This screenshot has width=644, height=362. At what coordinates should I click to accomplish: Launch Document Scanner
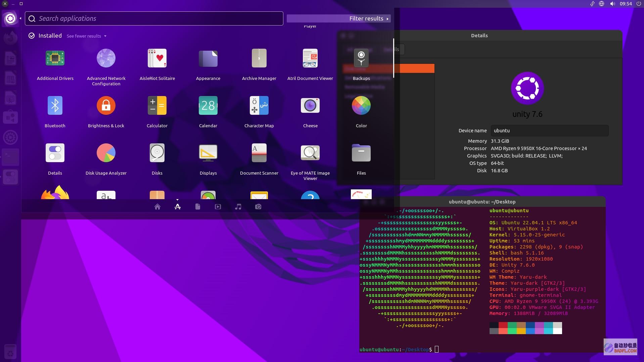point(259,160)
